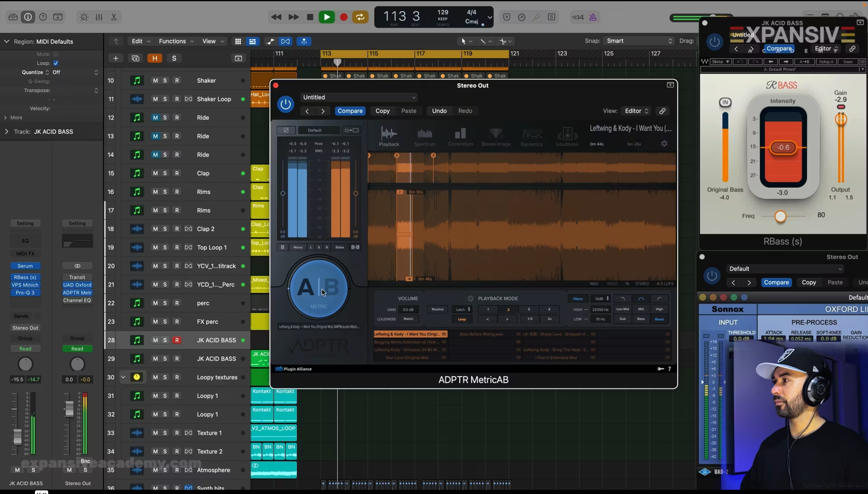Click the Serum instrument slot
The image size is (868, 494).
click(25, 266)
